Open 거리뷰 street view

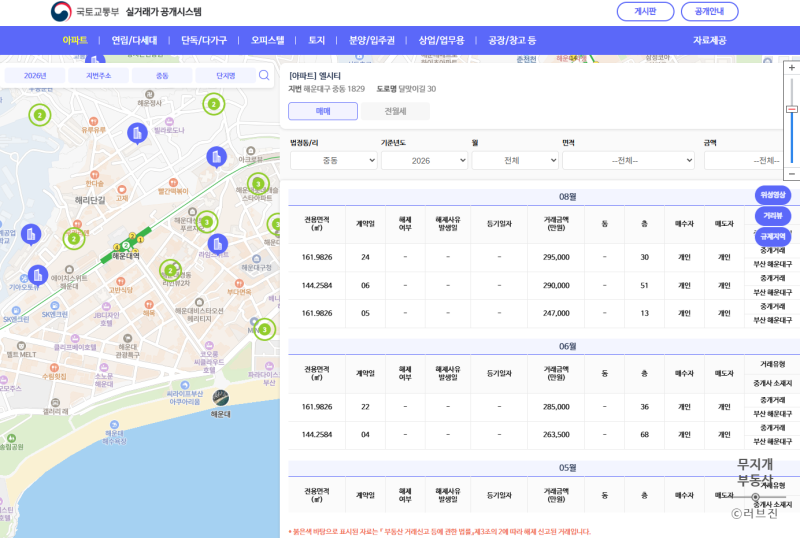click(x=773, y=216)
